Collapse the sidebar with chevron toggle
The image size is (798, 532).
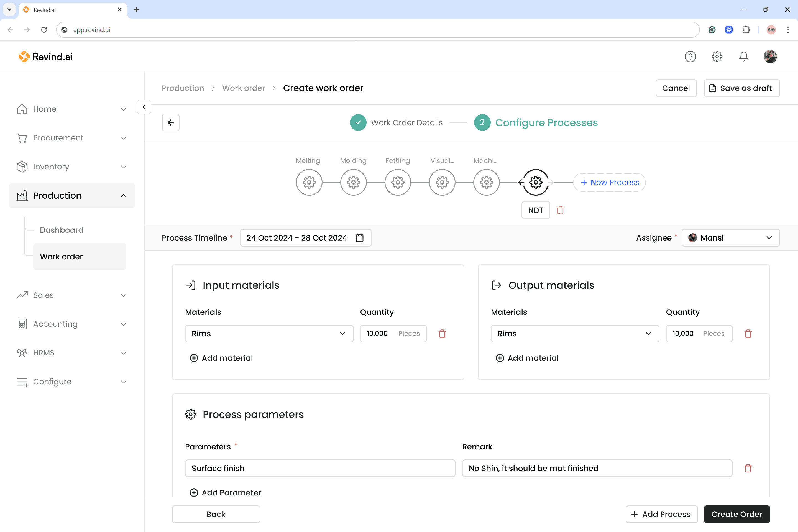(x=144, y=107)
